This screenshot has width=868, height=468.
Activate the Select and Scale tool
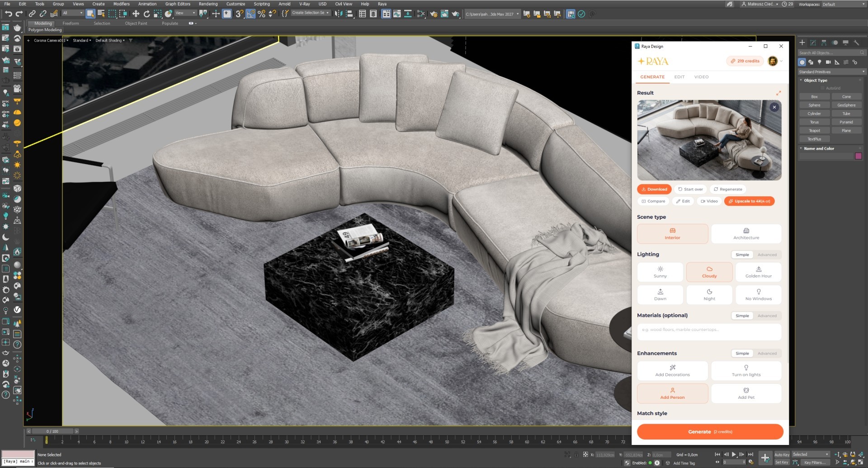(x=157, y=14)
